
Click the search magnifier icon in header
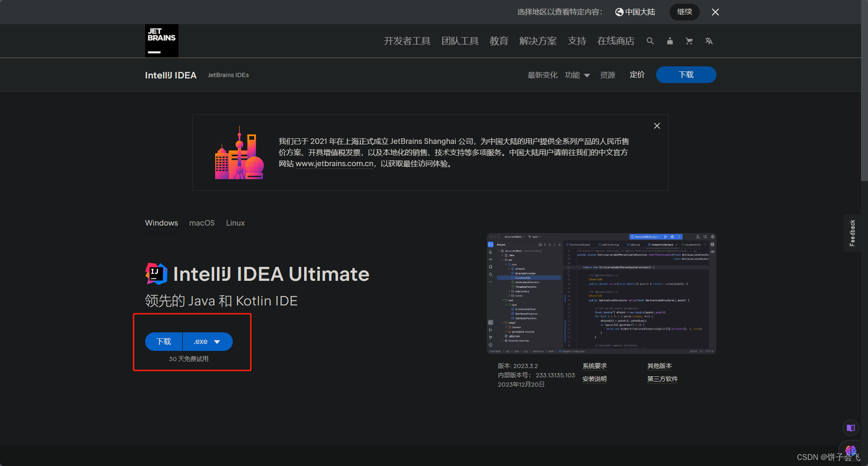pos(650,41)
